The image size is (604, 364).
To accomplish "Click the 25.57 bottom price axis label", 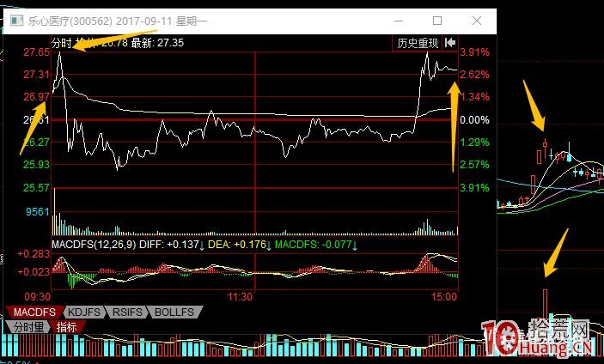I will pos(37,188).
